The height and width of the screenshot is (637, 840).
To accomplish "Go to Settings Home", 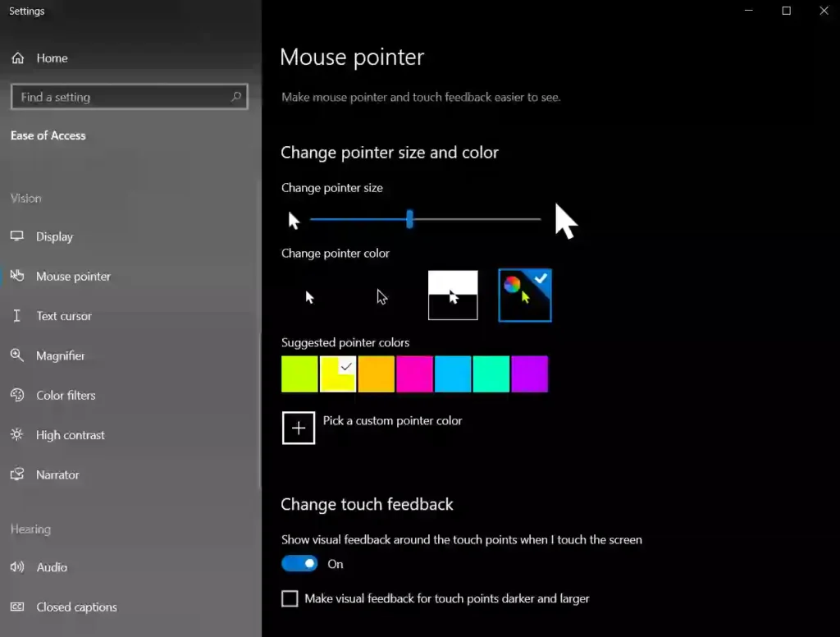I will pyautogui.click(x=52, y=58).
